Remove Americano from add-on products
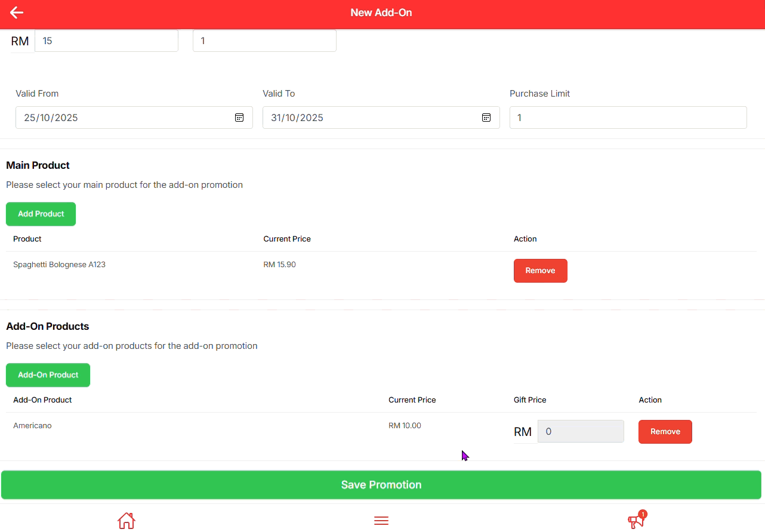The width and height of the screenshot is (765, 532). click(x=665, y=432)
